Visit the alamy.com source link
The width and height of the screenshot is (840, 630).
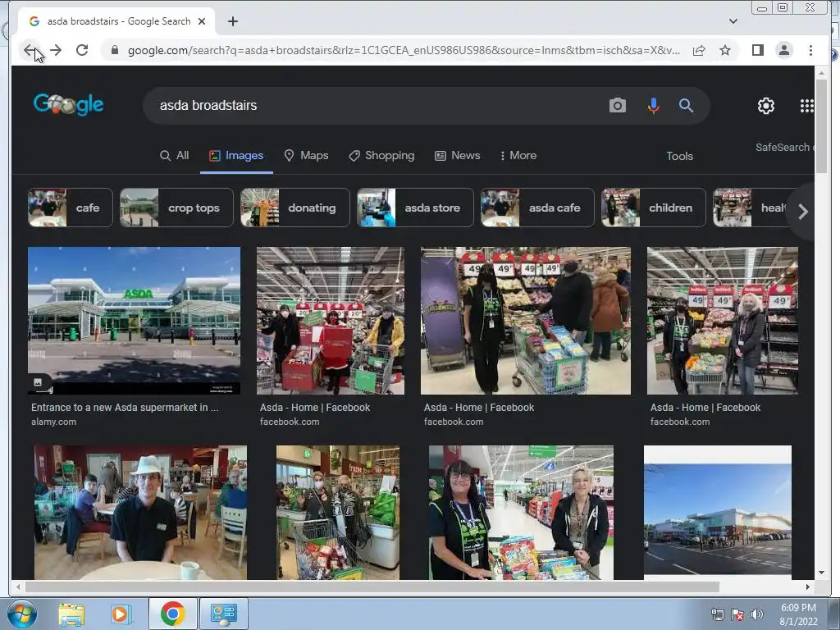coord(53,422)
